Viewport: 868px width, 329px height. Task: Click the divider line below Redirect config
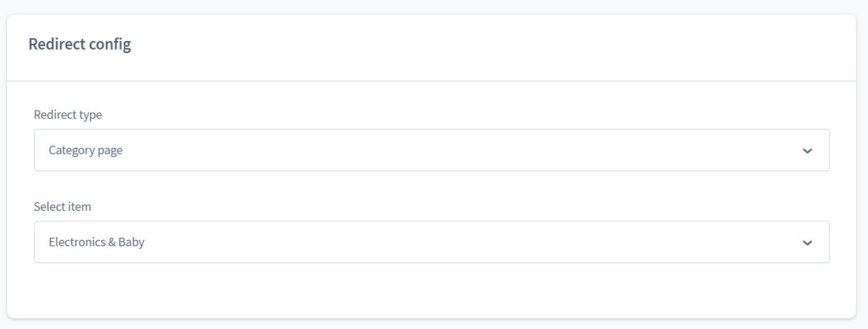tap(432, 81)
